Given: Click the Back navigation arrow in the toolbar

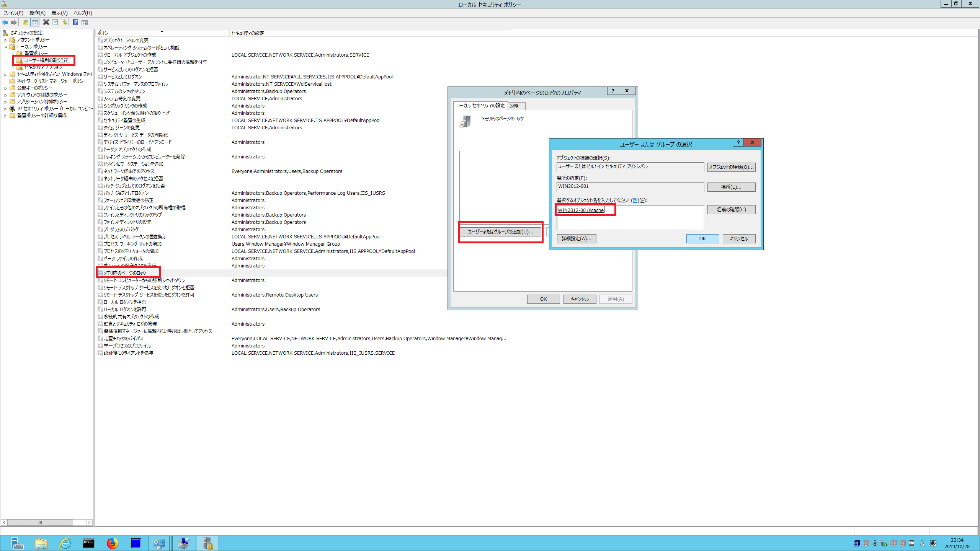Looking at the screenshot, I should (x=5, y=22).
